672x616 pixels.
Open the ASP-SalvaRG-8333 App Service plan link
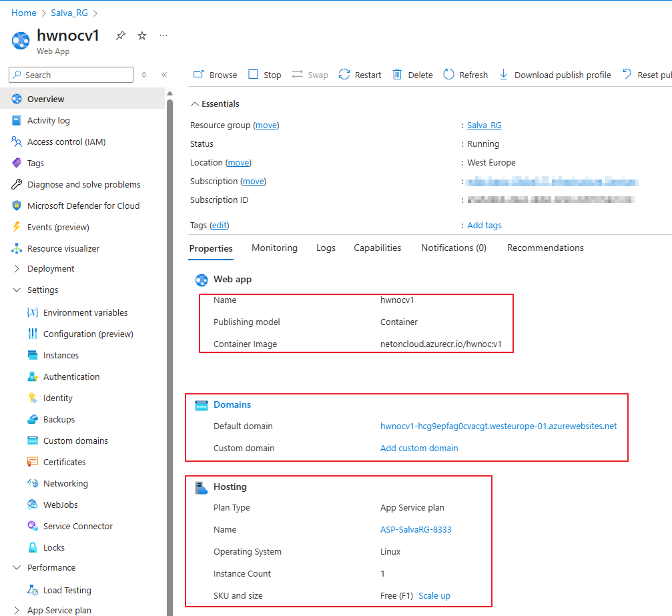(416, 529)
